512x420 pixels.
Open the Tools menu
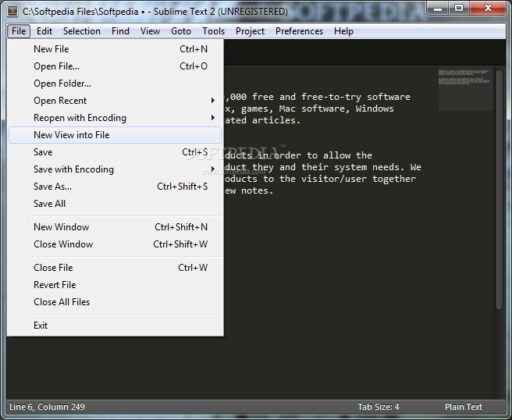pos(214,31)
